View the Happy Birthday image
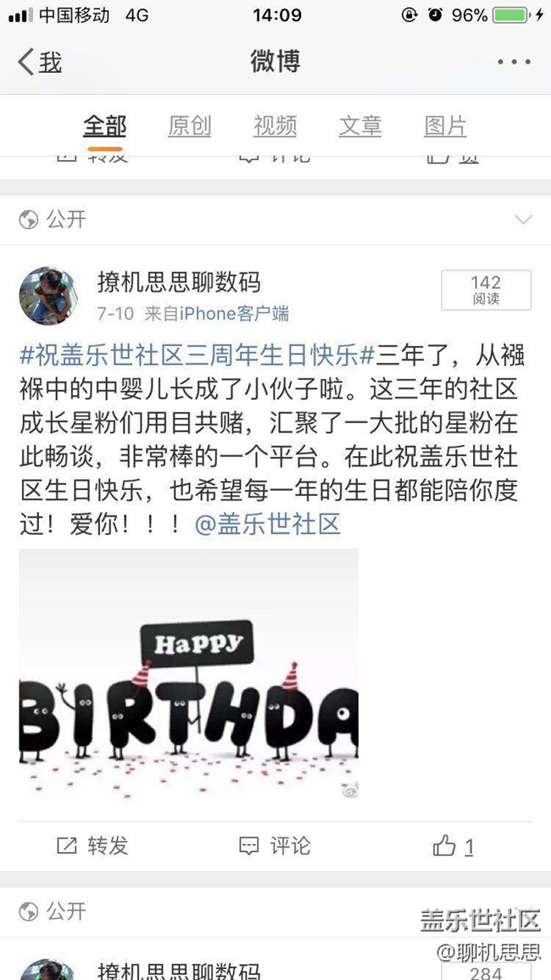The height and width of the screenshot is (980, 551). click(x=189, y=674)
